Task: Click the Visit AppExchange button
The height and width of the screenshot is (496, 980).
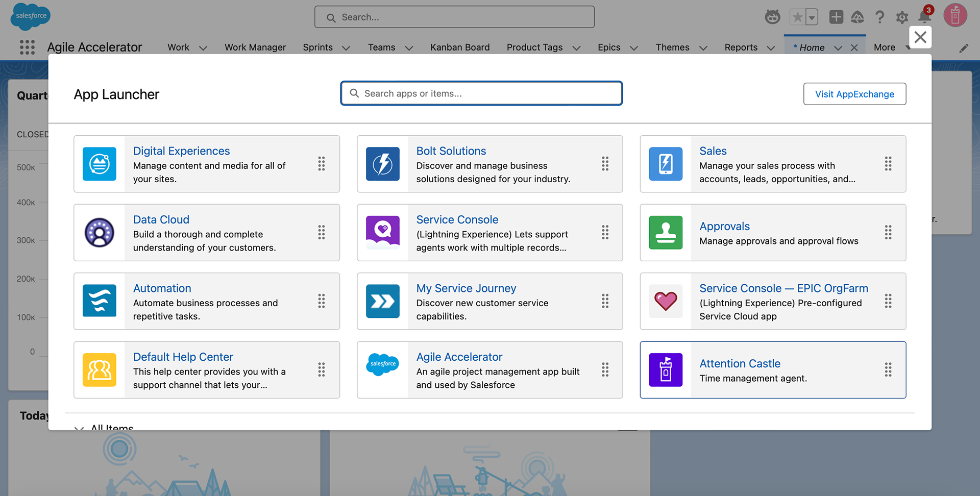Action: click(854, 94)
